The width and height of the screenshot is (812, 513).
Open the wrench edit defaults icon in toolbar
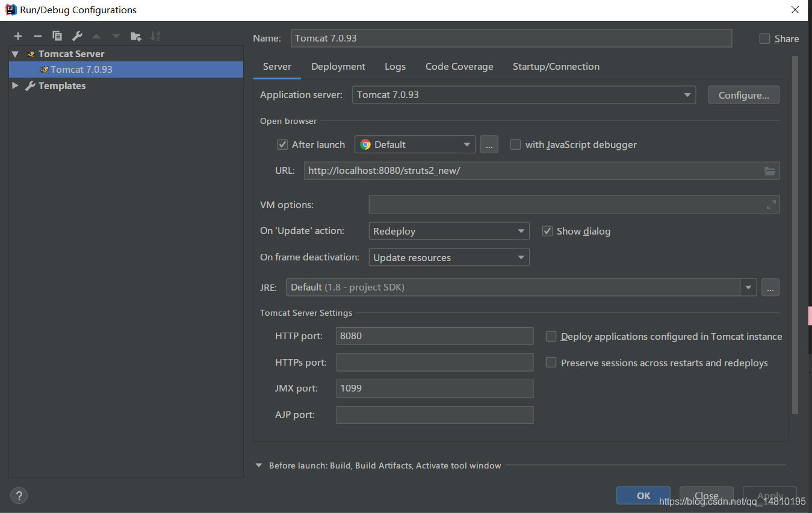[x=77, y=36]
